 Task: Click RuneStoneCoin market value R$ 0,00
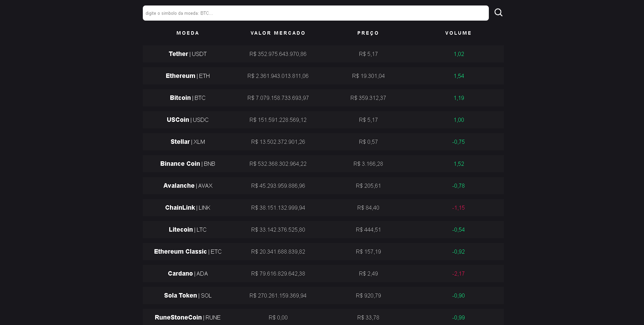click(278, 317)
